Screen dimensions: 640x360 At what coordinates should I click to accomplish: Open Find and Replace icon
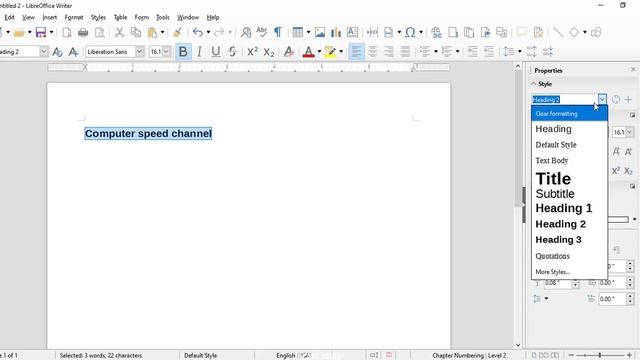click(x=246, y=32)
